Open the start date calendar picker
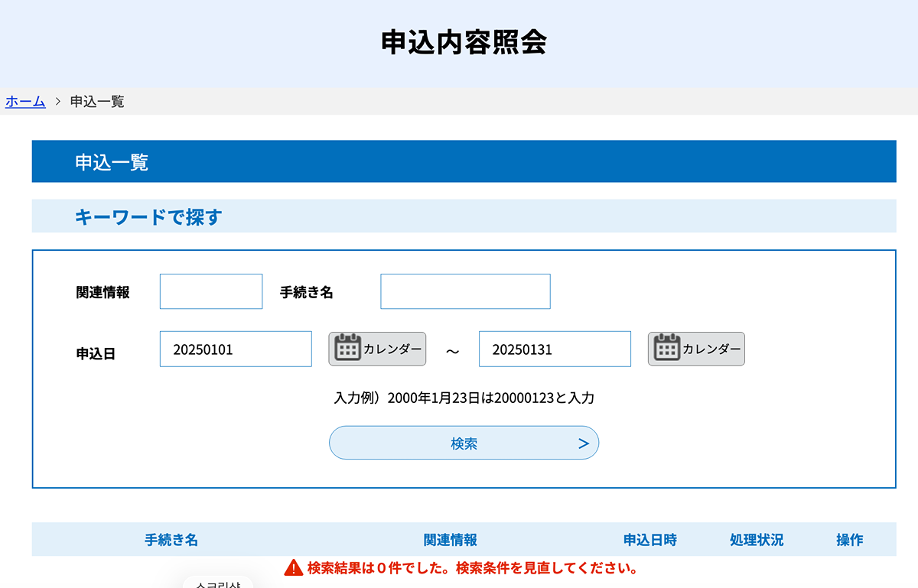Viewport: 918px width, 588px height. pos(377,349)
